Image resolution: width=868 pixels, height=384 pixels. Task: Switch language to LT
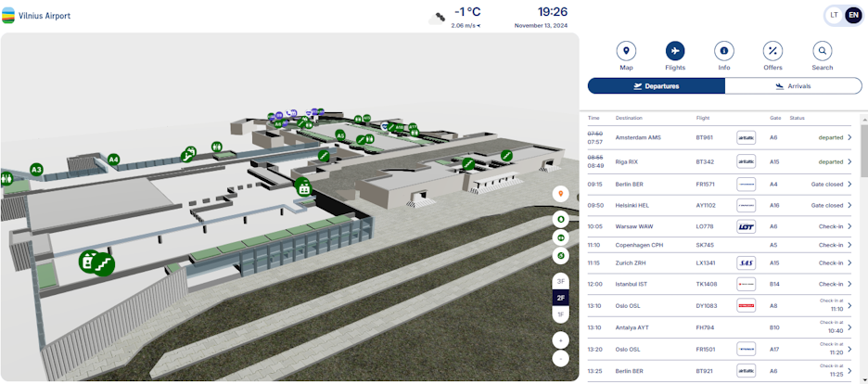[835, 15]
